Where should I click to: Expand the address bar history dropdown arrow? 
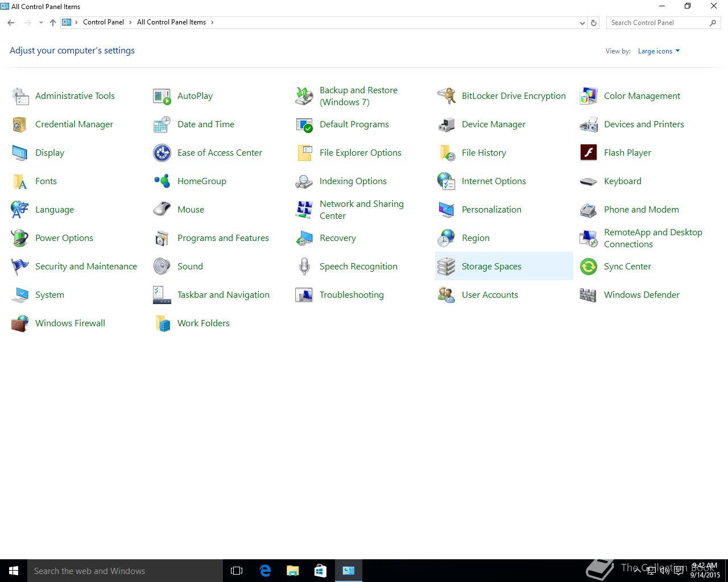tap(582, 23)
